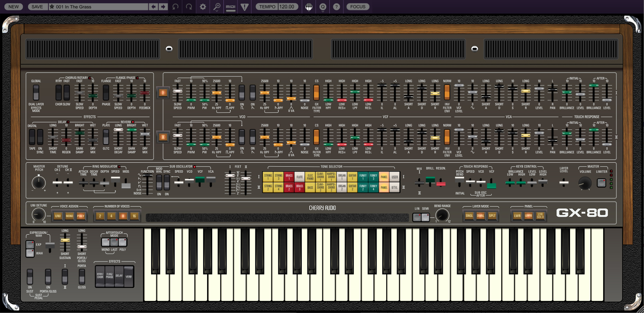Choose DUAL layer mode
Image resolution: width=644 pixels, height=313 pixels.
(x=481, y=216)
